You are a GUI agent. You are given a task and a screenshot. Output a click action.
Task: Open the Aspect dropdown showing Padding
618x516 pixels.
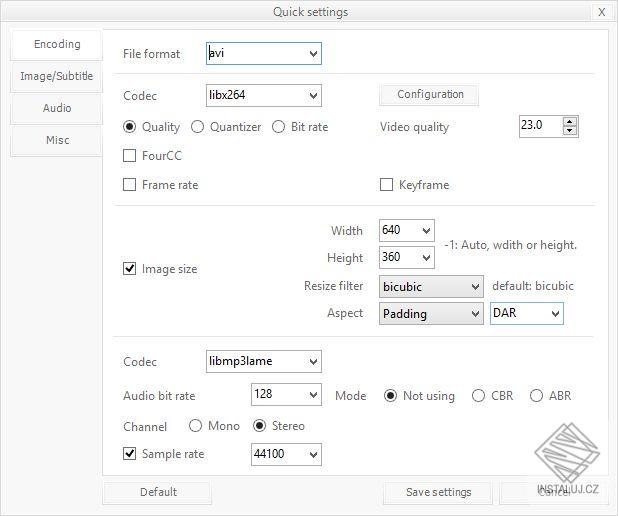click(431, 314)
